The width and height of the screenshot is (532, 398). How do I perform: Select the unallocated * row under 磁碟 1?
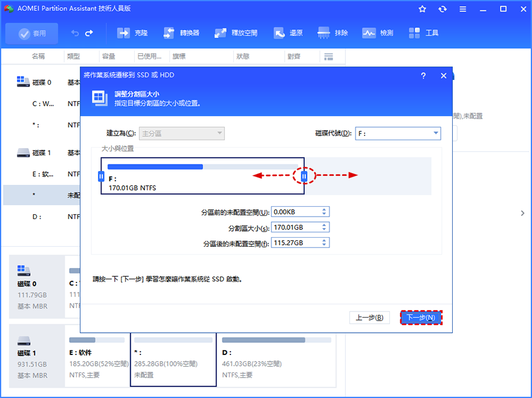click(41, 195)
